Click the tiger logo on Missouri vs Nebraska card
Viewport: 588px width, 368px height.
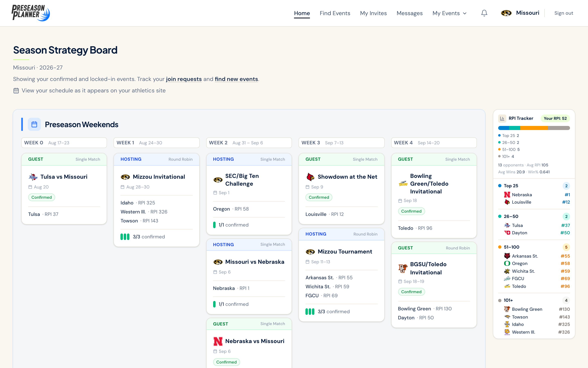point(218,262)
